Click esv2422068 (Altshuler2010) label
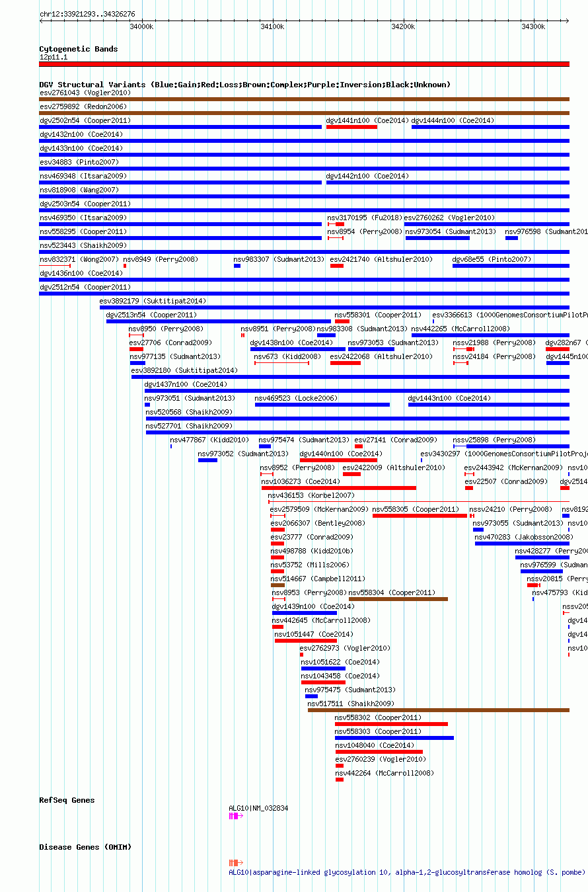Image resolution: width=588 pixels, height=892 pixels. (x=381, y=356)
